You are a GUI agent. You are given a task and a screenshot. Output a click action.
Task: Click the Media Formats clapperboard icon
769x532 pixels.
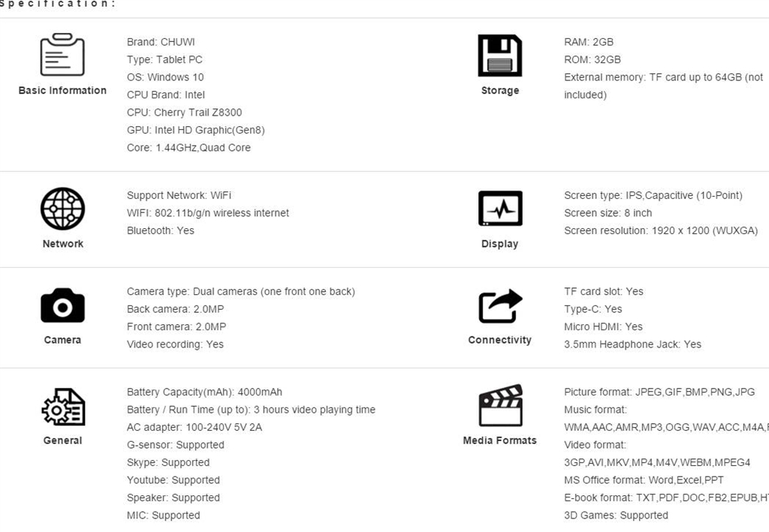pos(499,406)
